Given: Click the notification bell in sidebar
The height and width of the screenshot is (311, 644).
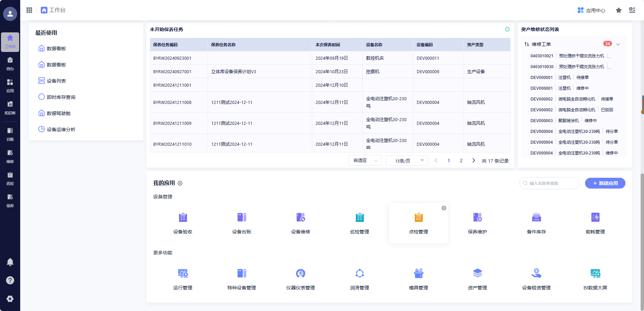Looking at the screenshot, I should [x=10, y=262].
